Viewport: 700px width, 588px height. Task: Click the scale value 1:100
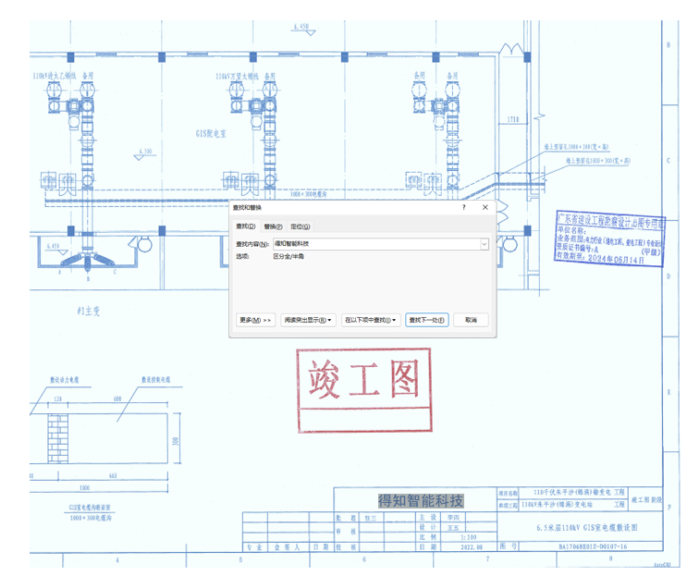coord(469,537)
